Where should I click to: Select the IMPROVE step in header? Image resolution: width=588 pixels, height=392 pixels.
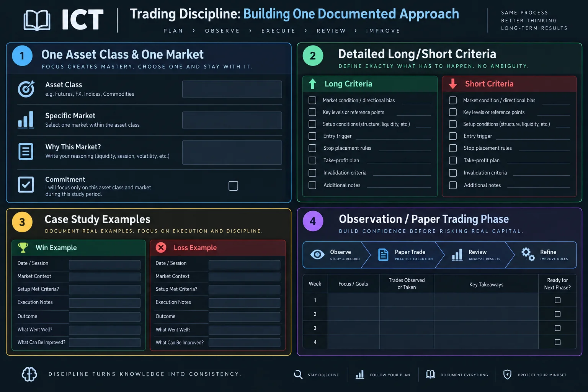383,31
